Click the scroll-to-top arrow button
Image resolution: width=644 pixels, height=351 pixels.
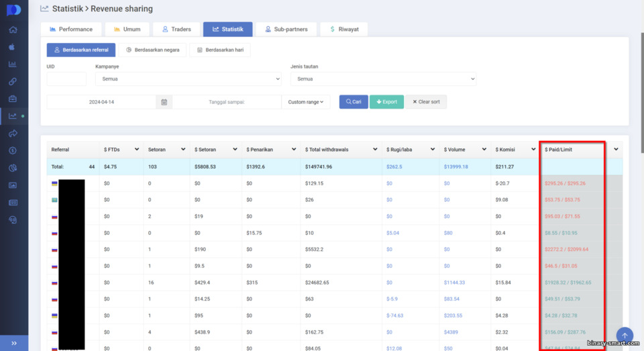pyautogui.click(x=625, y=336)
